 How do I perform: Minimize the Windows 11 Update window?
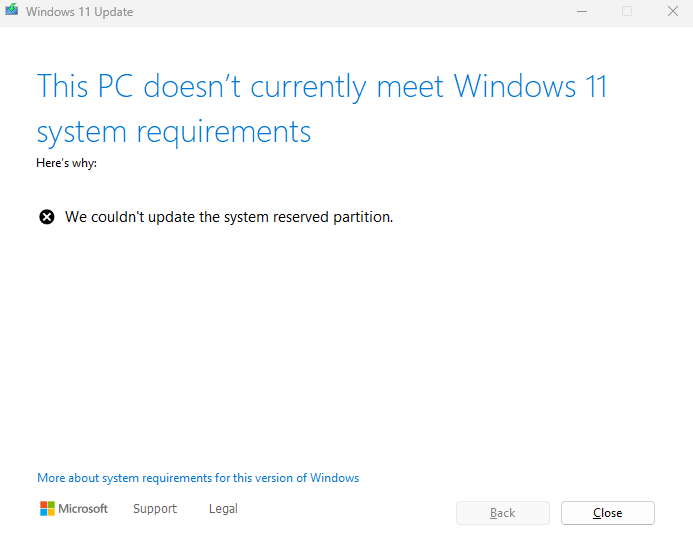click(582, 11)
